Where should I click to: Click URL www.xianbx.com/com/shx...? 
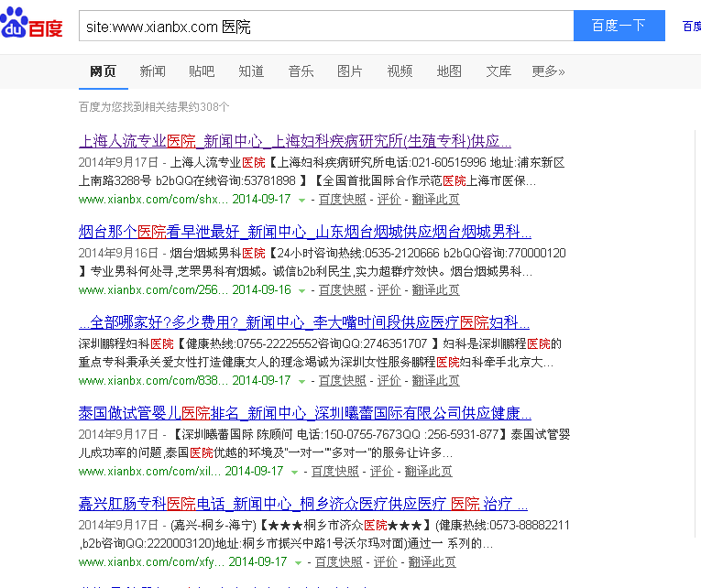[x=153, y=200]
